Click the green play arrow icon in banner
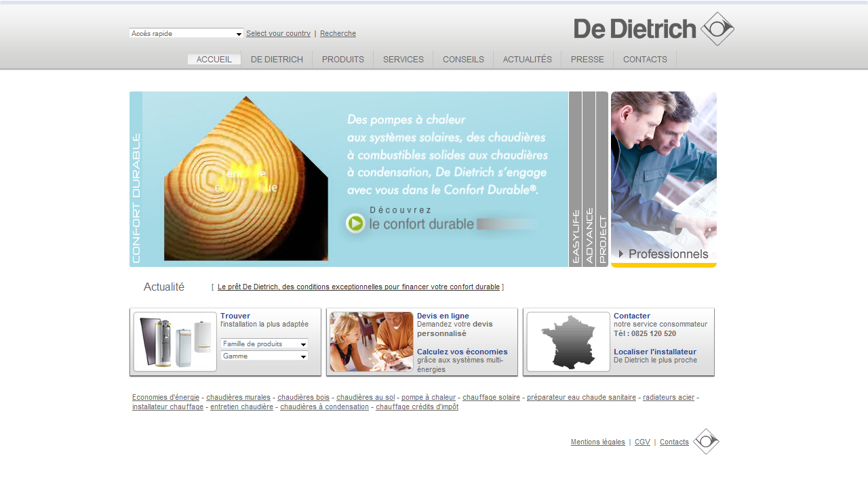 coord(355,223)
